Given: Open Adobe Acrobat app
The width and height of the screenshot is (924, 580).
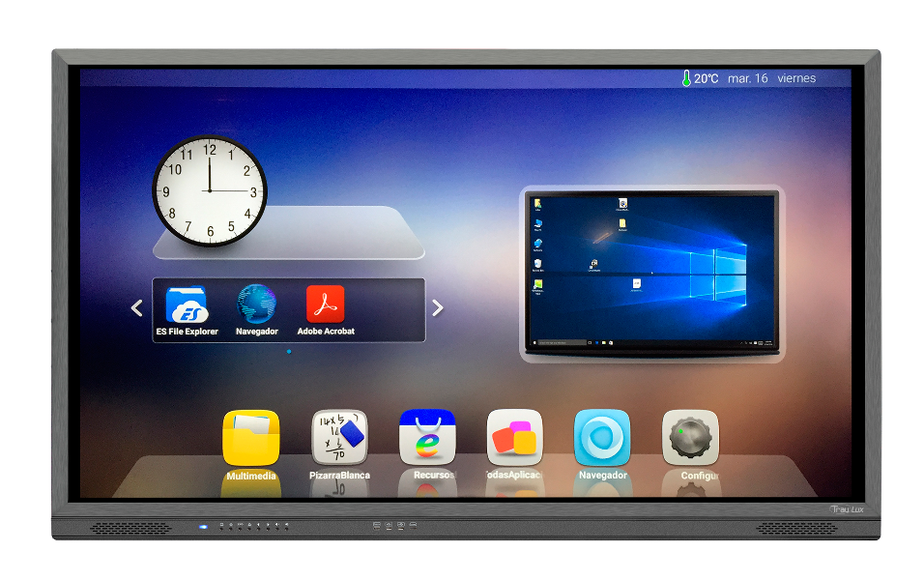Looking at the screenshot, I should (325, 305).
